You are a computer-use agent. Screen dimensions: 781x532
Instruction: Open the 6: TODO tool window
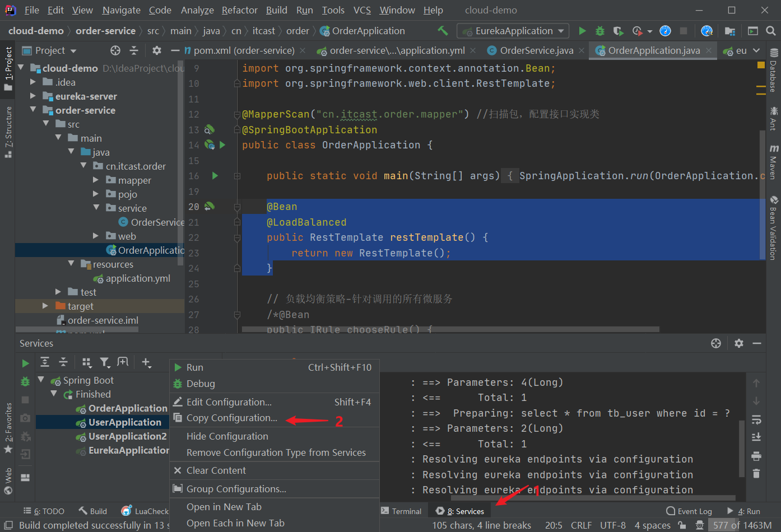tap(44, 511)
